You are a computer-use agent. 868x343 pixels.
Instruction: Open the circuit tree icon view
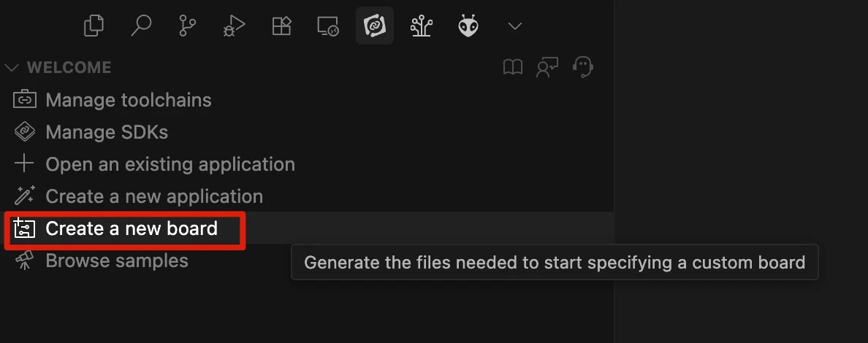[422, 26]
